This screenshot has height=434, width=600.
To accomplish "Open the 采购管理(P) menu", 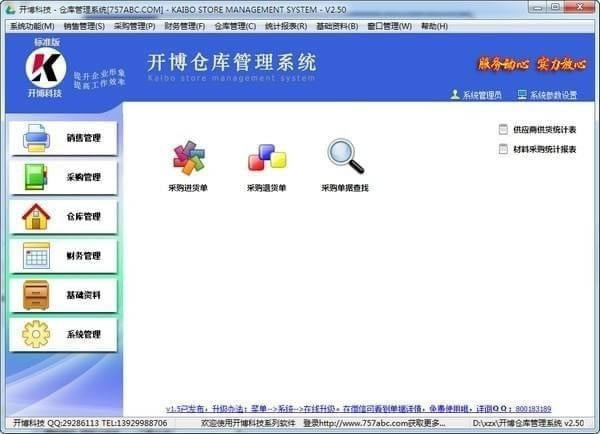I will coord(135,26).
